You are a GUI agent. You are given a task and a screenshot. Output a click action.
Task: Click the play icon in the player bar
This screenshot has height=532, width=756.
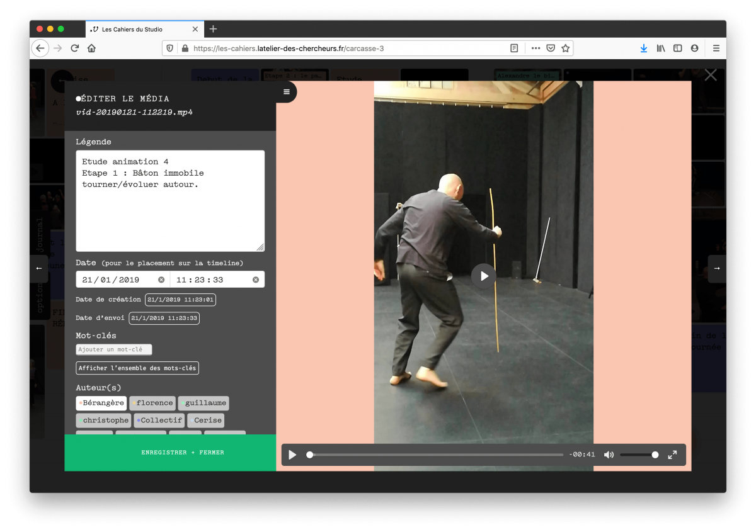[292, 455]
